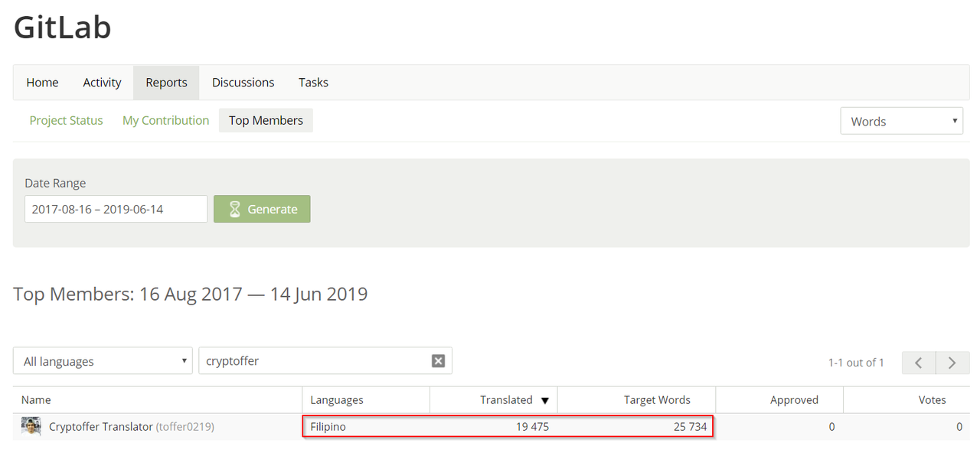Click the Cryptoffer Translator avatar thumbnail

(x=31, y=426)
